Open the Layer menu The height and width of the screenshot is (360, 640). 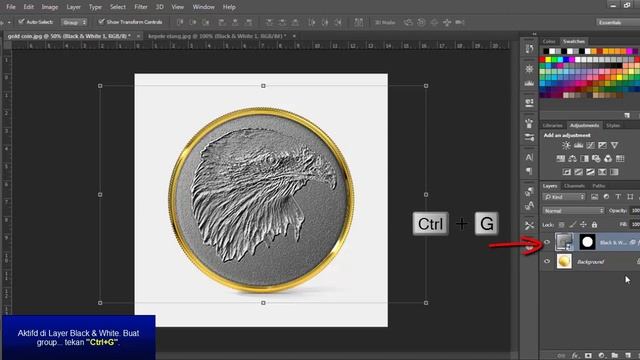coord(73,7)
